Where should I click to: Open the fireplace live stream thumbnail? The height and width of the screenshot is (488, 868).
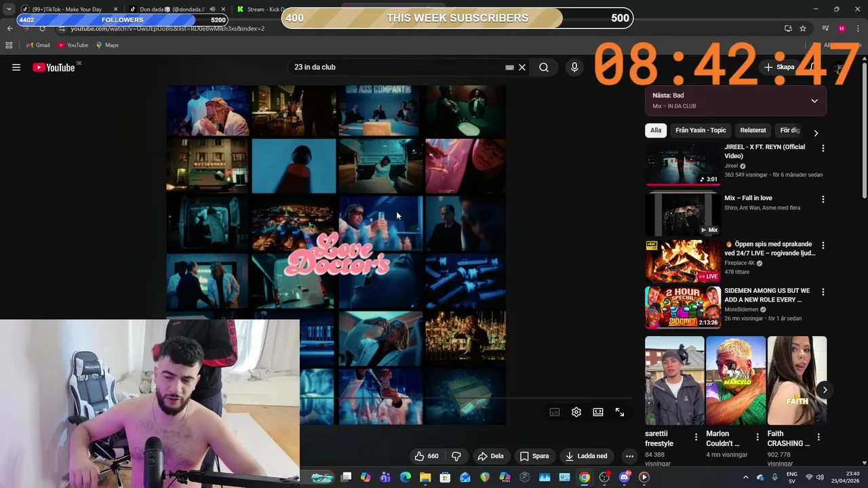click(x=683, y=261)
